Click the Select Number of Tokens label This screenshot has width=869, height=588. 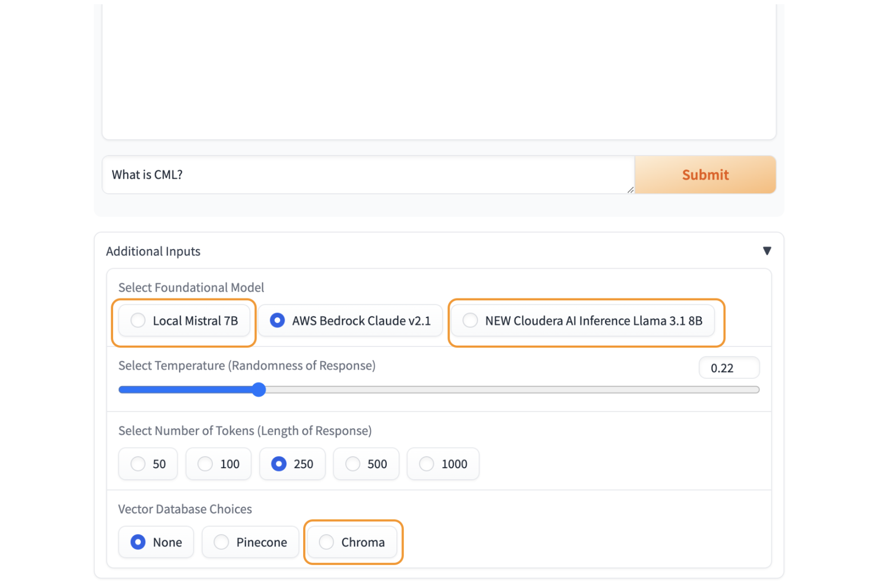click(x=245, y=430)
